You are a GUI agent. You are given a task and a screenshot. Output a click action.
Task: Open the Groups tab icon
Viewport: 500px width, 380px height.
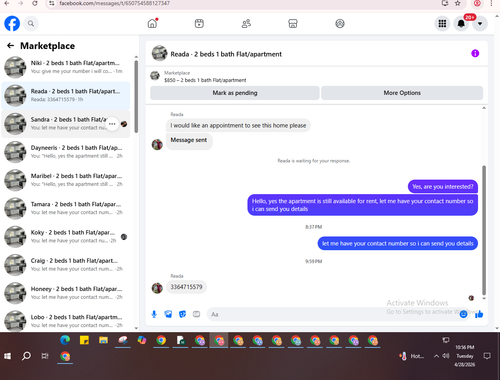pos(340,23)
